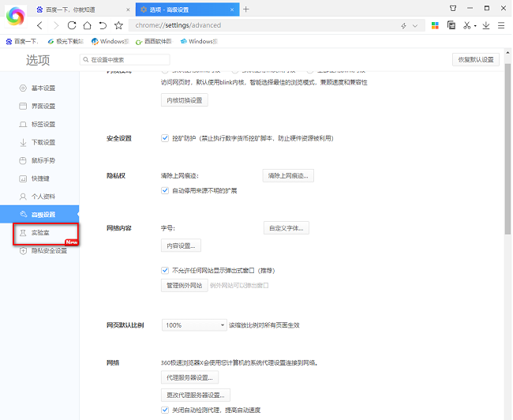Screen dimensions: 513x420
Task: Open a new tab with plus button
Action: [x=246, y=9]
